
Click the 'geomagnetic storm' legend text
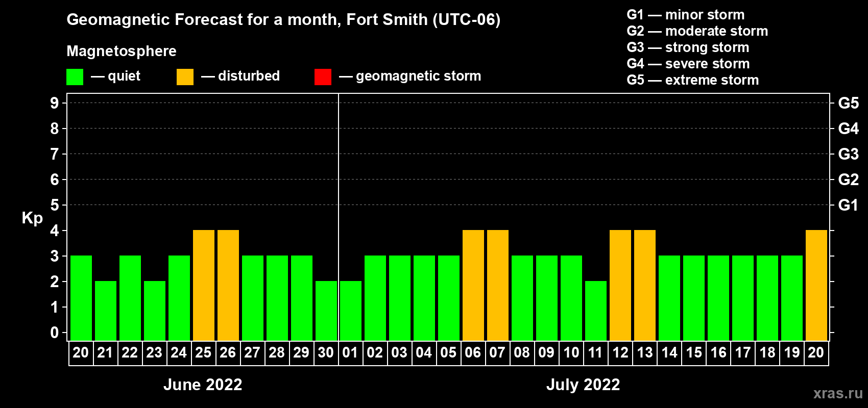click(x=419, y=76)
